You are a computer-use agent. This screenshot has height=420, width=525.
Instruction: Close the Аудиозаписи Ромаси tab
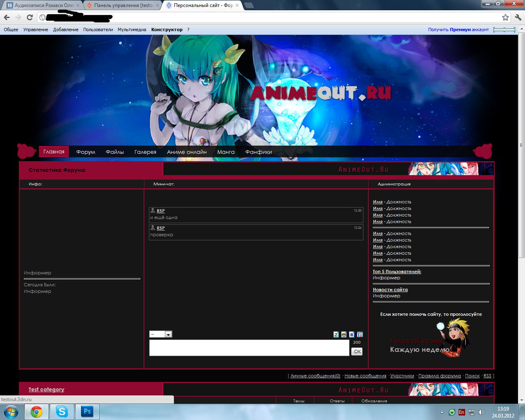(78, 5)
